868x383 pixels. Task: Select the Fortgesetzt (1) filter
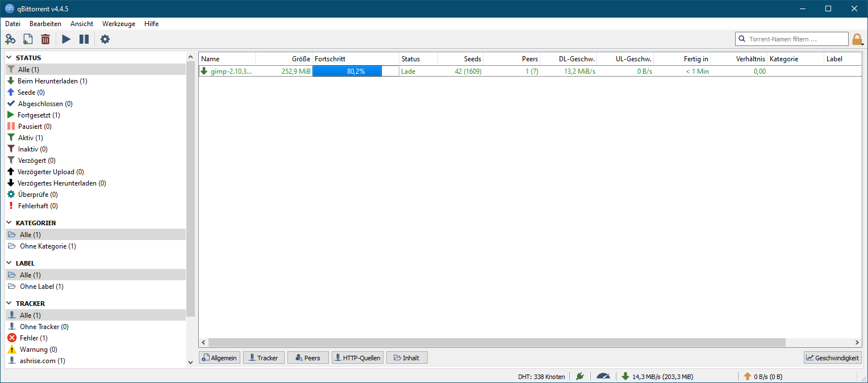tap(95, 115)
